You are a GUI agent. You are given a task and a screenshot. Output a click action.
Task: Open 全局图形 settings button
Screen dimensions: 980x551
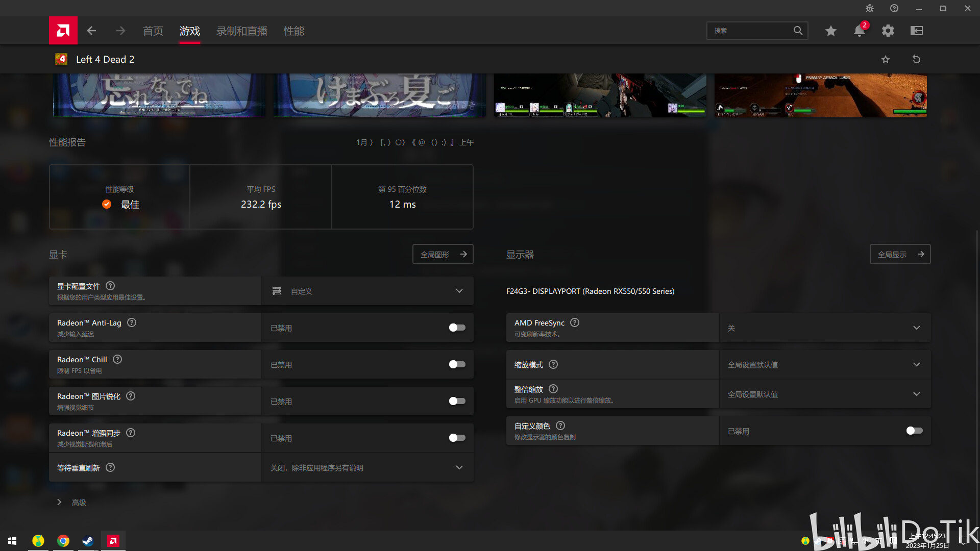443,254
